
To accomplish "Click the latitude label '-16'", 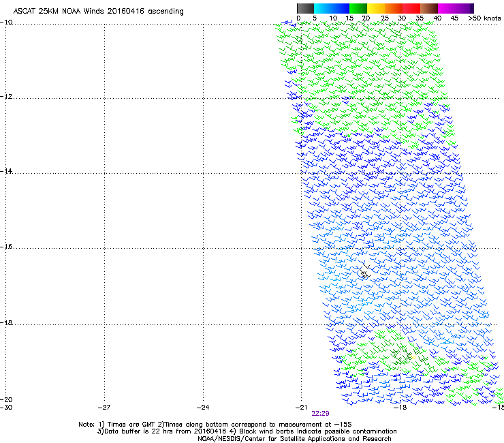I will coord(6,247).
